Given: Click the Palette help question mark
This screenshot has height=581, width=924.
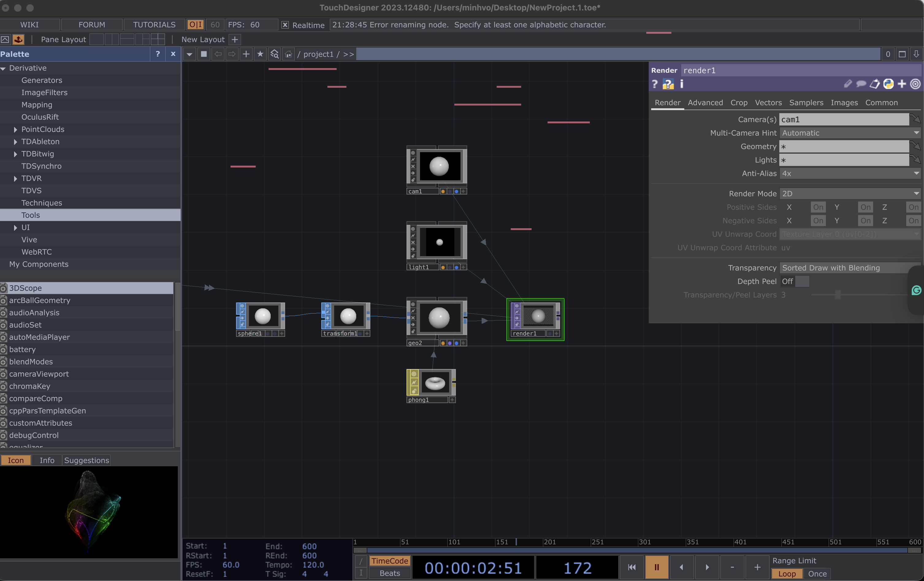Looking at the screenshot, I should point(157,54).
